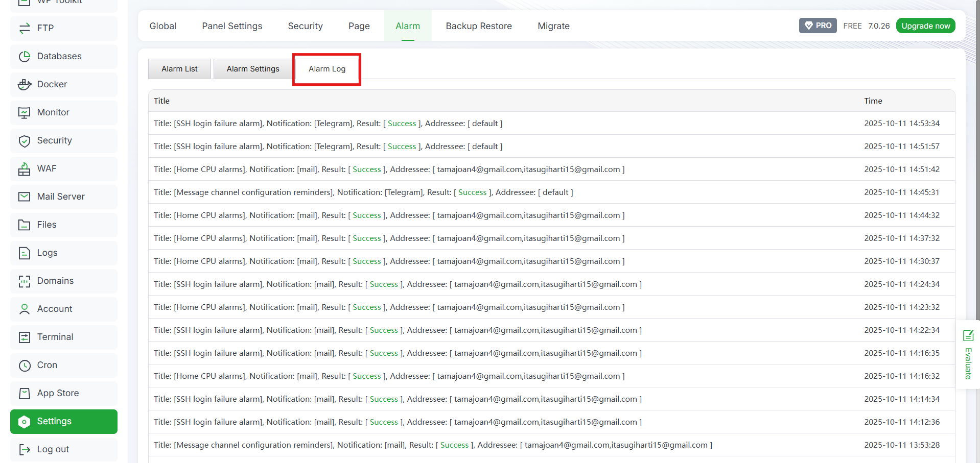
Task: Click timestamp 2025-10-11 14:16:32
Action: [x=902, y=376]
